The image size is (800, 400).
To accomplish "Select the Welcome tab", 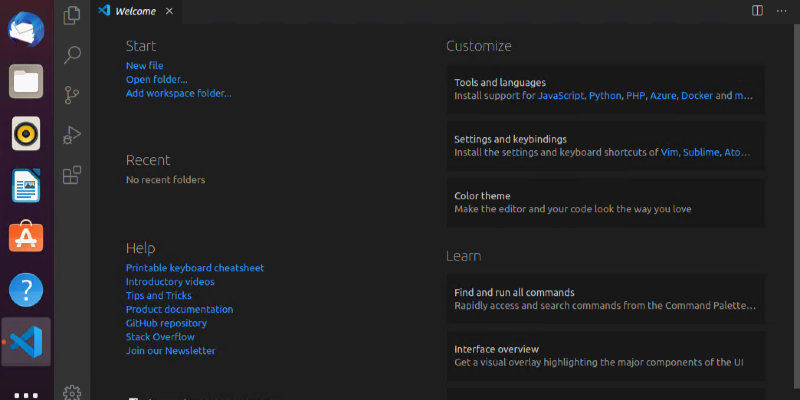I will (x=135, y=11).
